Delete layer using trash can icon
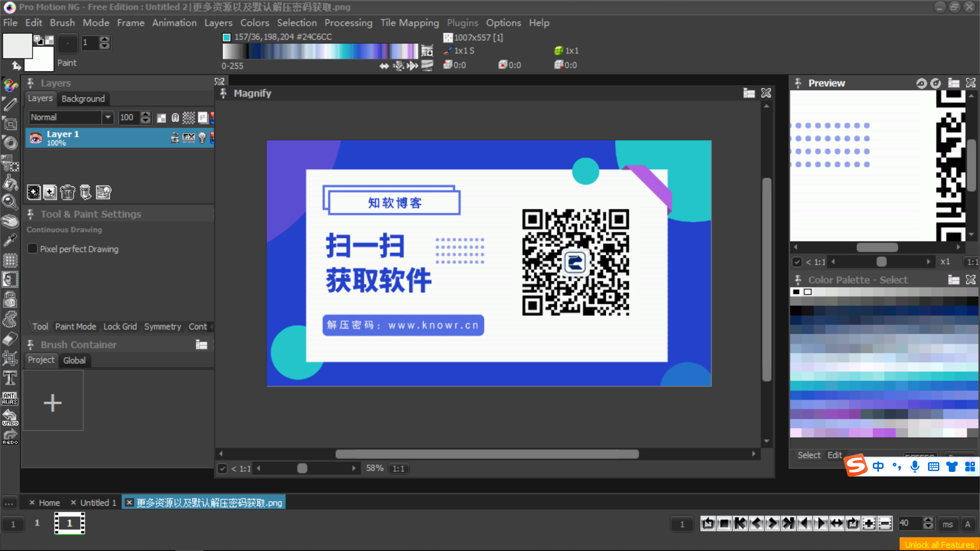The width and height of the screenshot is (980, 551). [67, 192]
